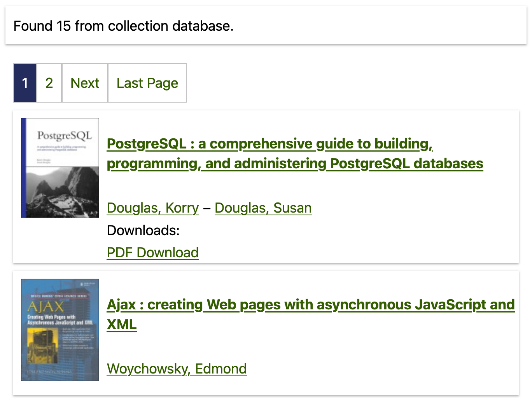Jump to the Last Page
532x398 pixels.
click(147, 83)
